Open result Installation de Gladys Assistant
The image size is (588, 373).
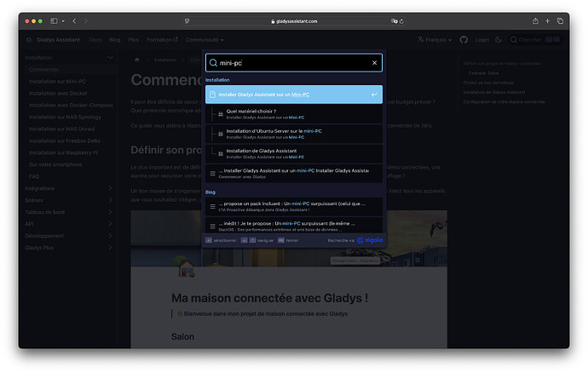tap(294, 153)
